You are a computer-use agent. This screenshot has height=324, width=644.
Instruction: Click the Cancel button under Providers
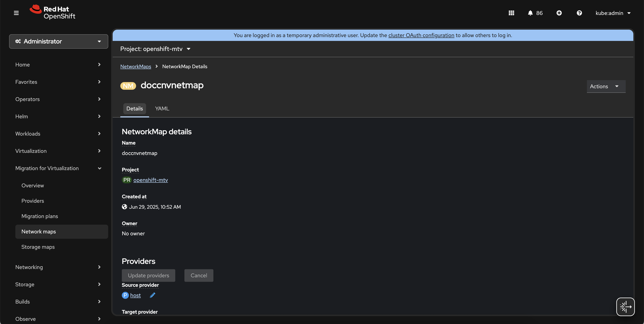(199, 275)
